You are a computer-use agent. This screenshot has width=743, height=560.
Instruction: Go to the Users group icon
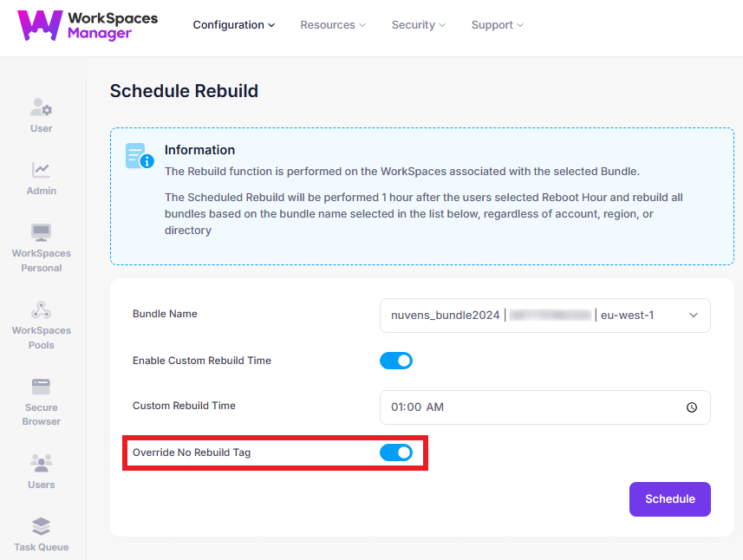pyautogui.click(x=42, y=462)
